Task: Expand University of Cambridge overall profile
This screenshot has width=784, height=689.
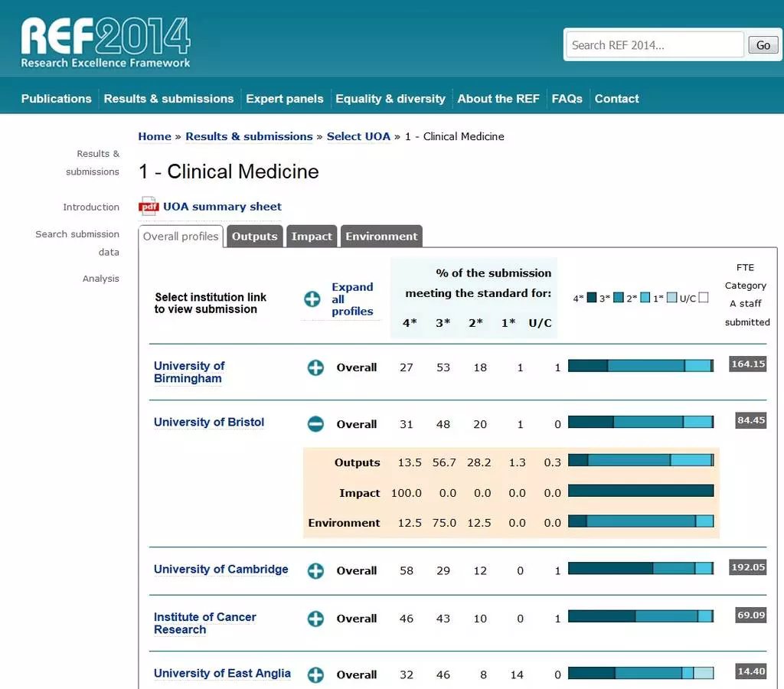Action: (x=315, y=570)
